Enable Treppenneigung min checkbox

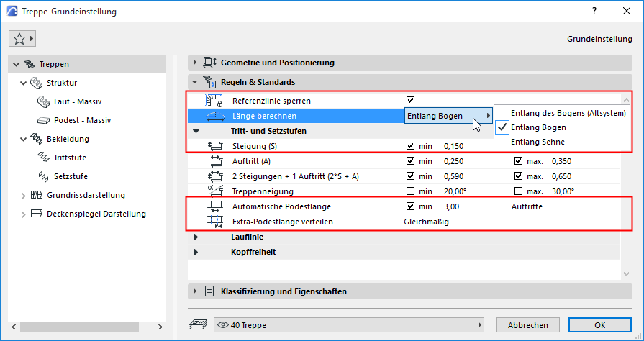[x=411, y=191]
